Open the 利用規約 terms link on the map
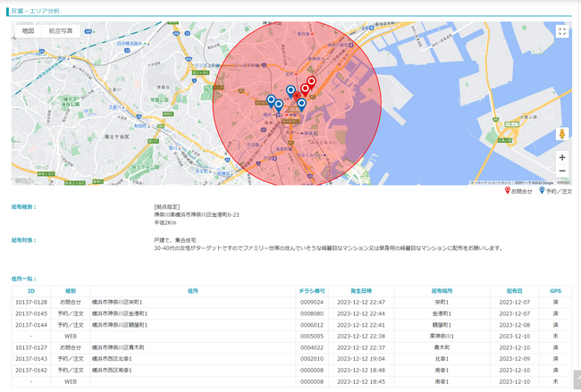The image size is (581, 392). (x=564, y=183)
